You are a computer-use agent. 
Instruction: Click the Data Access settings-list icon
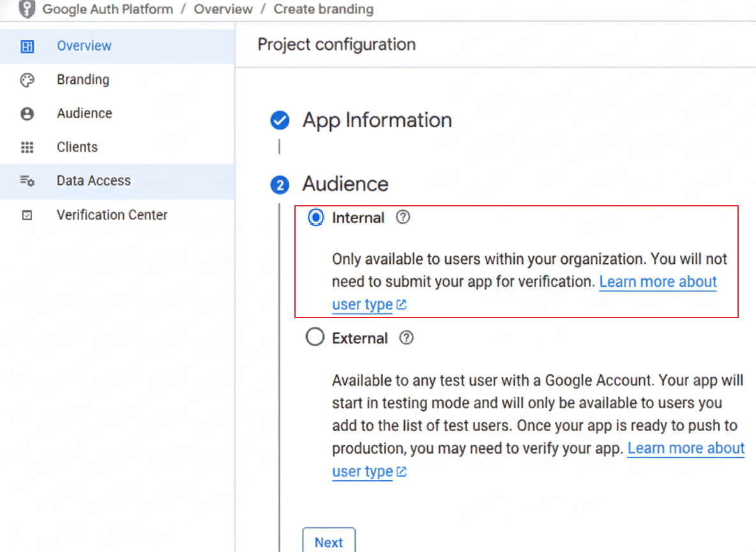click(x=27, y=181)
